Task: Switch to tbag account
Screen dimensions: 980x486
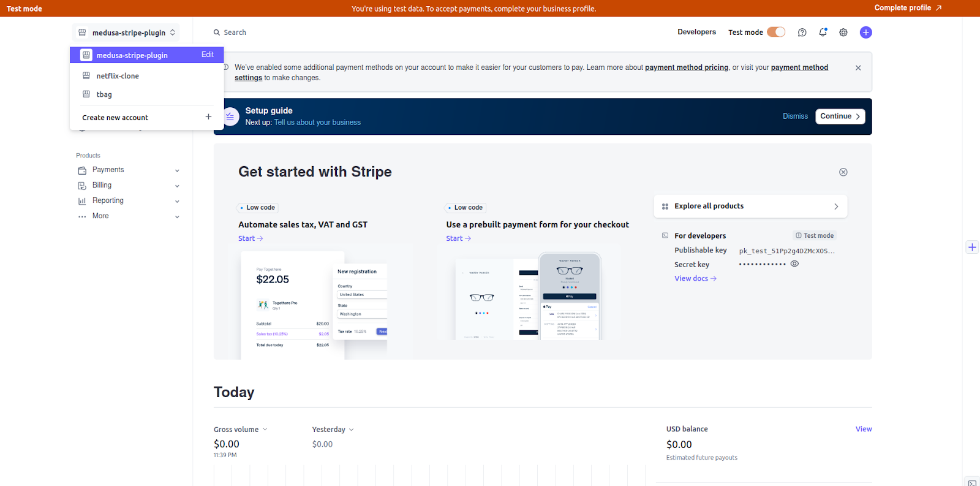Action: click(146, 94)
